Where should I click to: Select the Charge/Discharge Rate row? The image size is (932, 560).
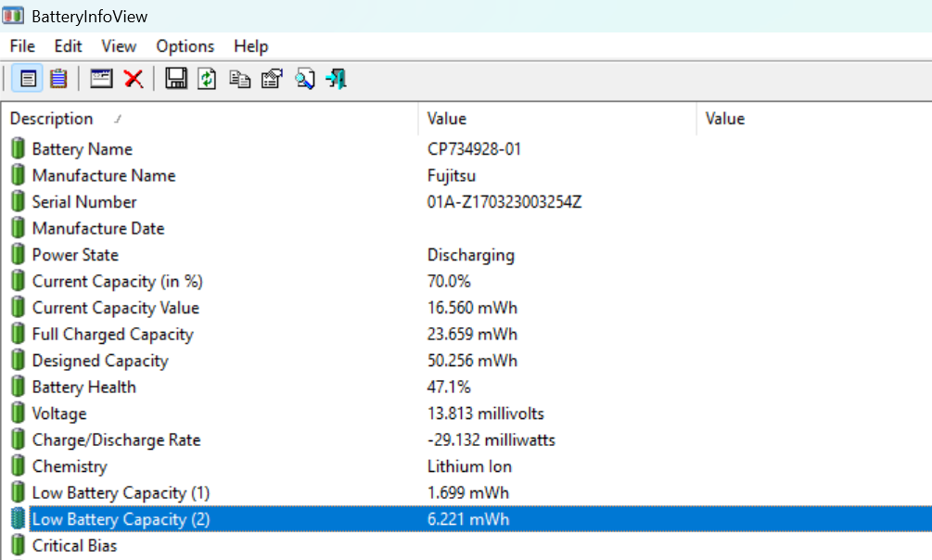(x=466, y=439)
